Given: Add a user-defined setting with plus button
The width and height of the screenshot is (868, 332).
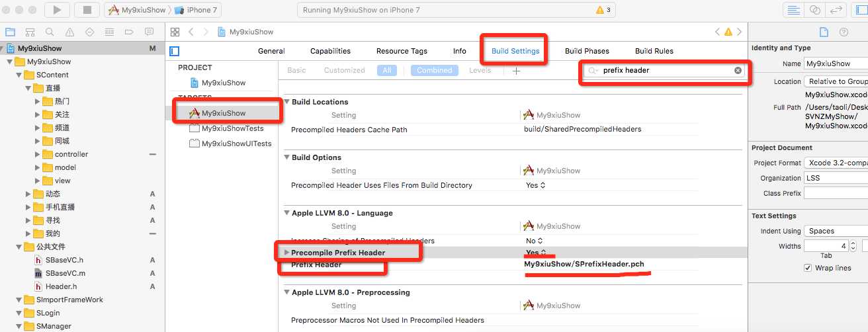Looking at the screenshot, I should (x=517, y=71).
